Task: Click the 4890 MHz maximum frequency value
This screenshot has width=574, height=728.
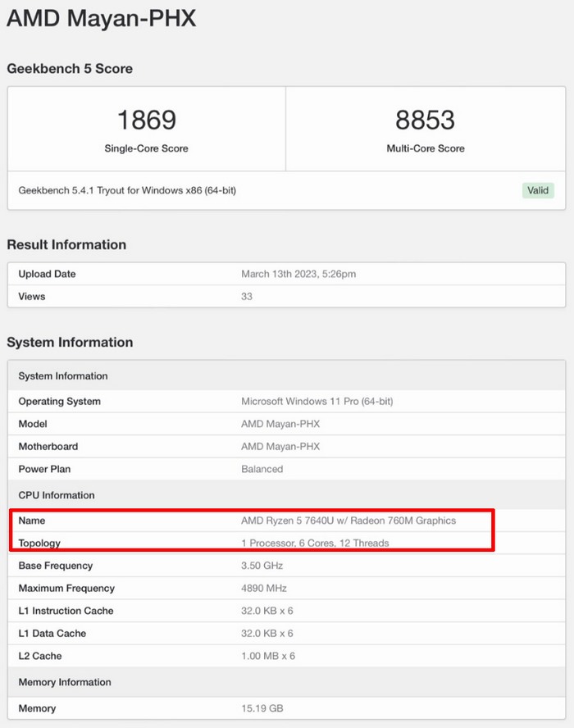Action: pyautogui.click(x=263, y=588)
